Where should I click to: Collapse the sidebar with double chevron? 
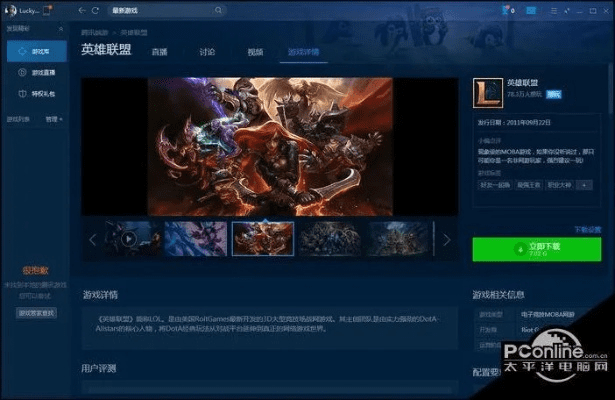61,29
